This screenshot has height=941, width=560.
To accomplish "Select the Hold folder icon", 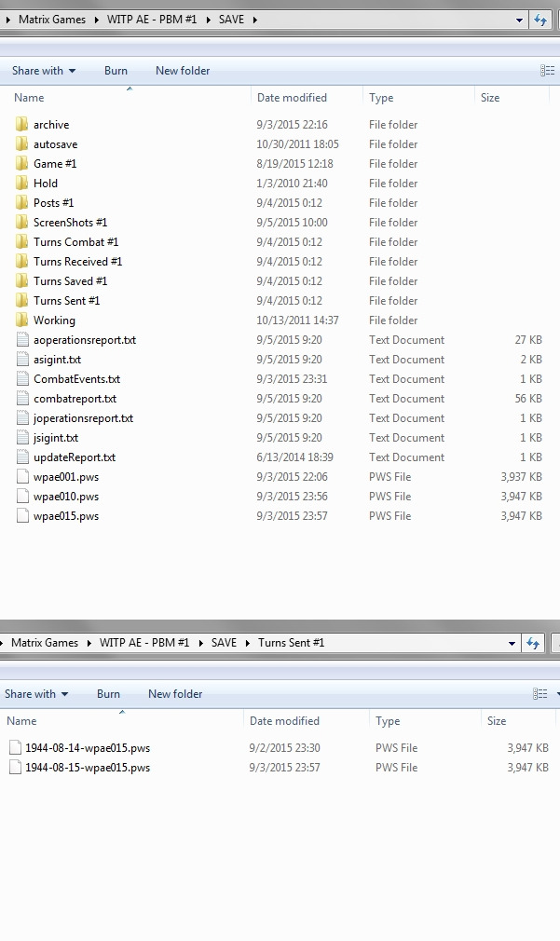I will coord(21,183).
